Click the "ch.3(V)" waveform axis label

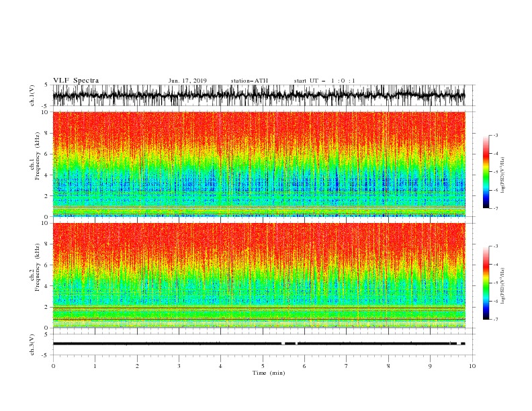[32, 345]
